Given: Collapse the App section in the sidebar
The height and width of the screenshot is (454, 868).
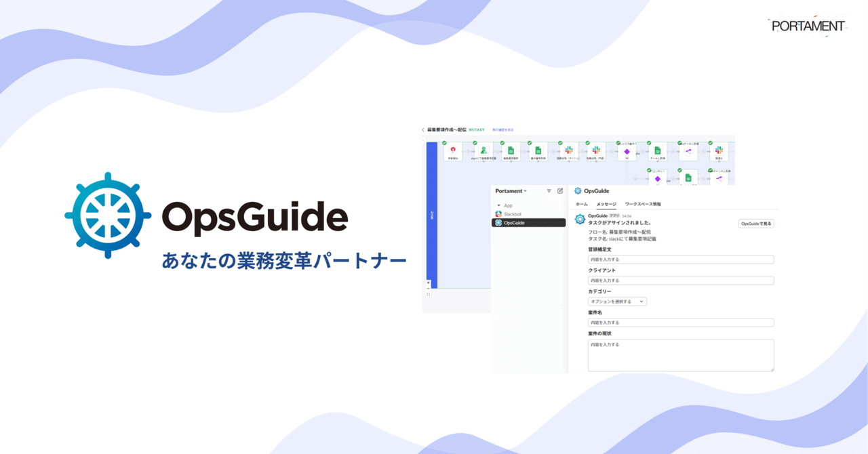Looking at the screenshot, I should (498, 205).
